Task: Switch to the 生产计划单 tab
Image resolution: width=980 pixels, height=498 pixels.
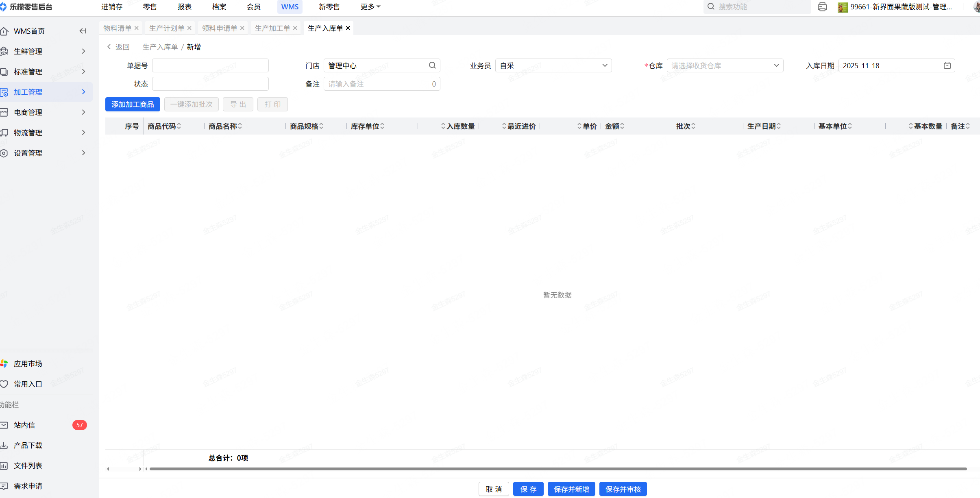Action: [167, 28]
